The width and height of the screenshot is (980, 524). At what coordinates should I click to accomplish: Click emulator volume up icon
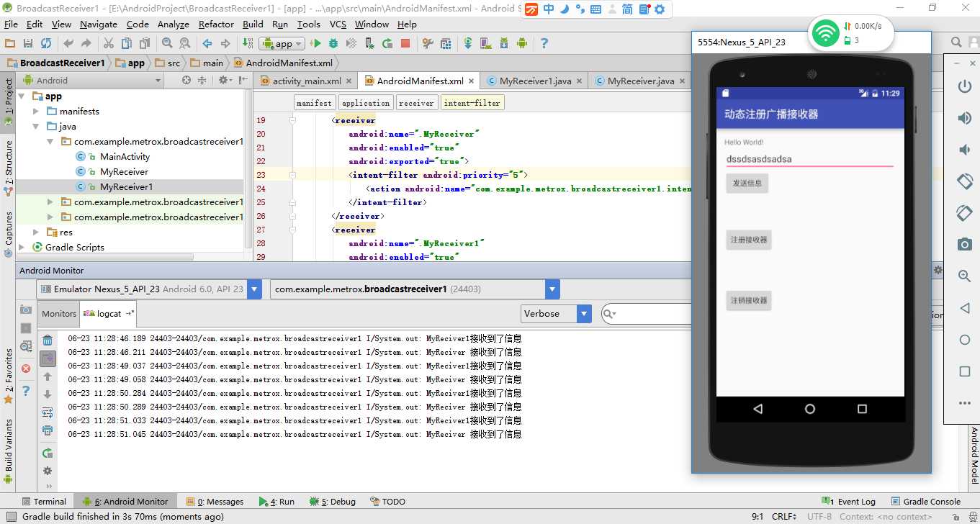tap(965, 118)
